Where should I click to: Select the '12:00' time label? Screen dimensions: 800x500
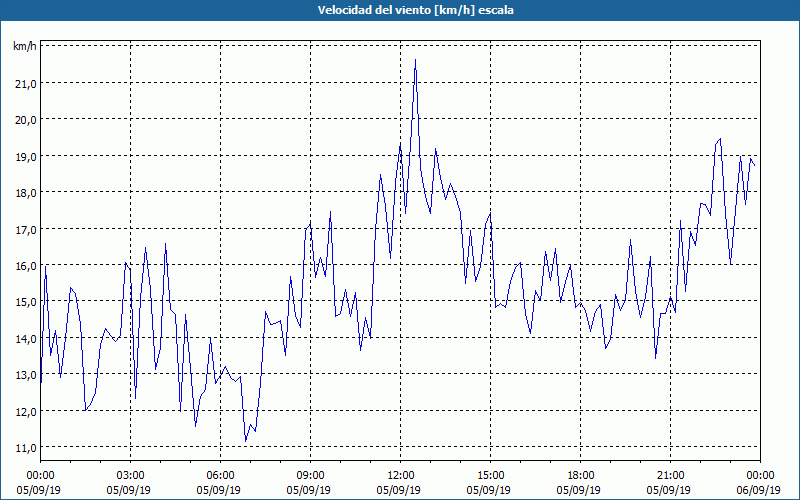(401, 476)
